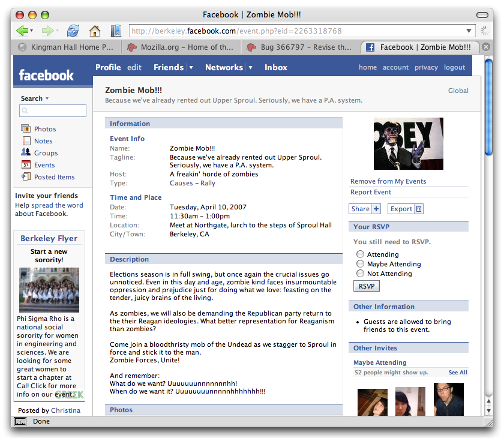Open the bookmarks sidebar icon
Screen dimensions: 504x438
click(x=116, y=31)
